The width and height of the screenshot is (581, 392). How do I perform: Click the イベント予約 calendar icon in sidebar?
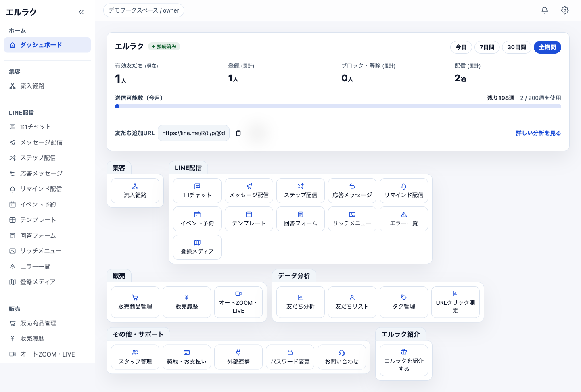pyautogui.click(x=13, y=204)
